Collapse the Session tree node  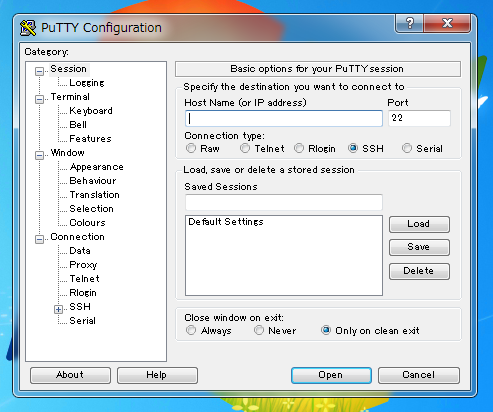click(39, 71)
